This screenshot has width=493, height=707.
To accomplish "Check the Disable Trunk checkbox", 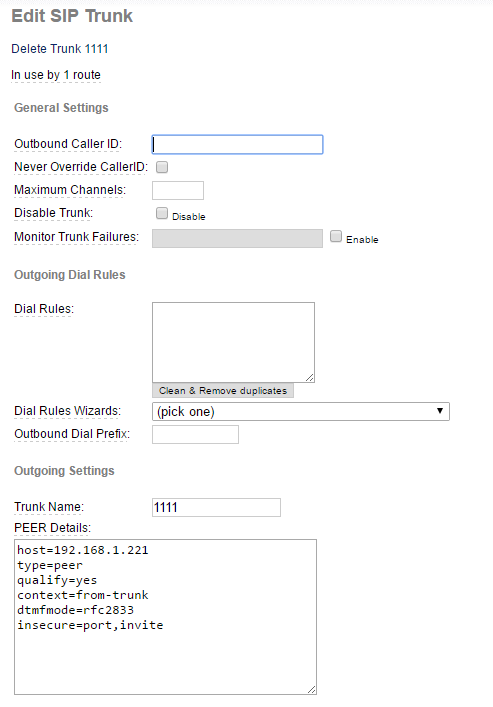I will [162, 213].
